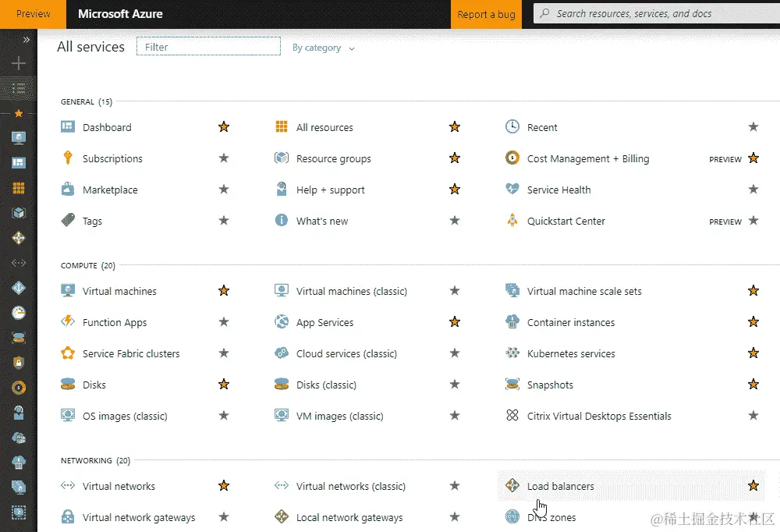Toggle the Function Apps favorite star

click(x=224, y=322)
